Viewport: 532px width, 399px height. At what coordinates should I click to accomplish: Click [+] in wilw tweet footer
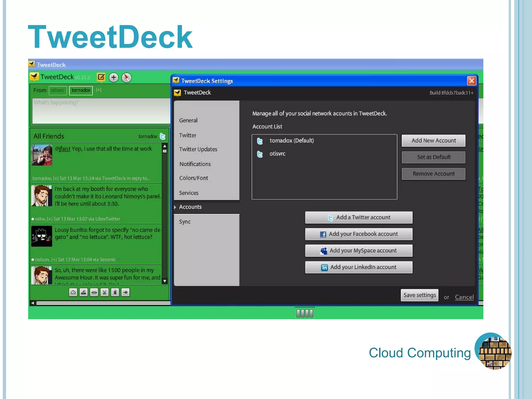50,219
